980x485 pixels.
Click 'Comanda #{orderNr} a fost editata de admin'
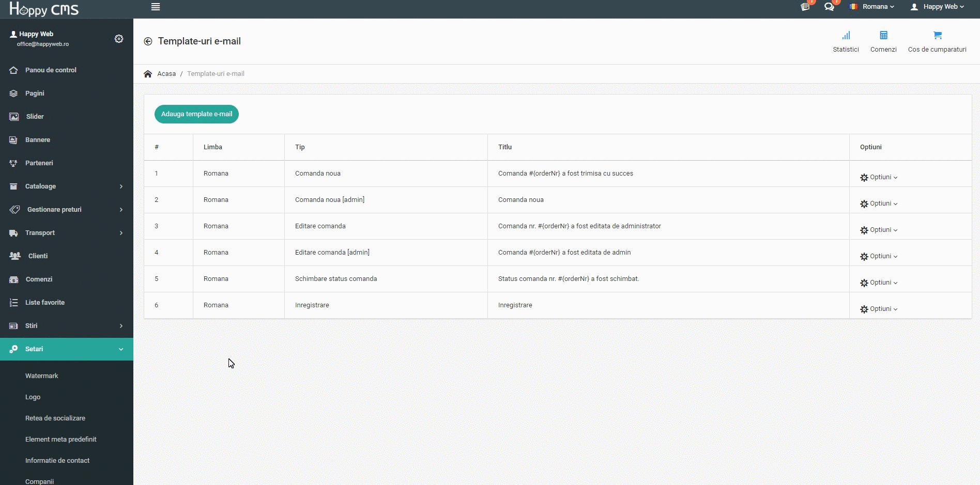(x=564, y=253)
